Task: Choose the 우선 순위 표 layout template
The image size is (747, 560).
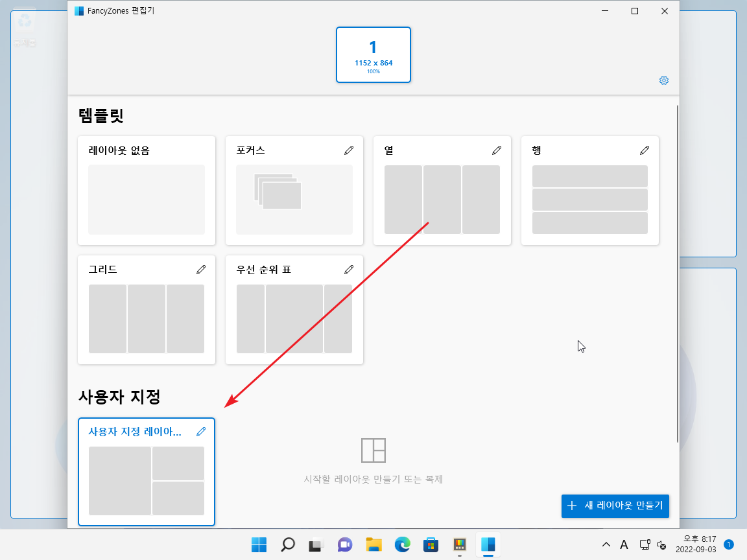Action: pos(294,310)
